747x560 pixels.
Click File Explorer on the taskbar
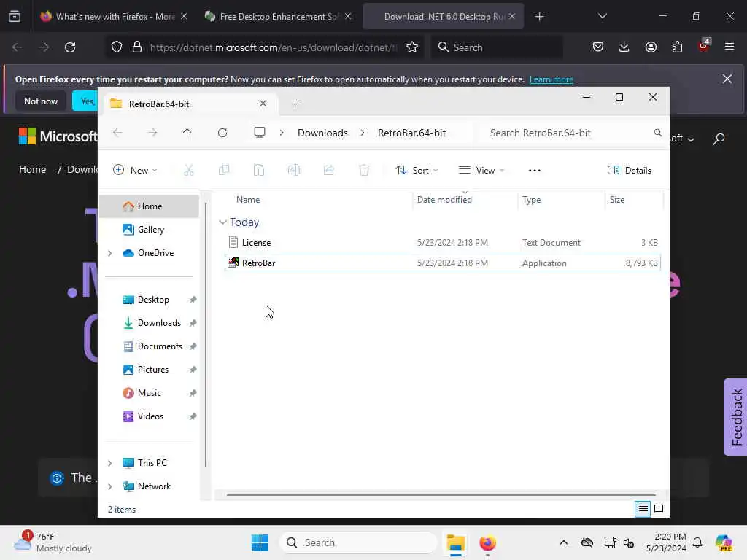click(x=455, y=542)
